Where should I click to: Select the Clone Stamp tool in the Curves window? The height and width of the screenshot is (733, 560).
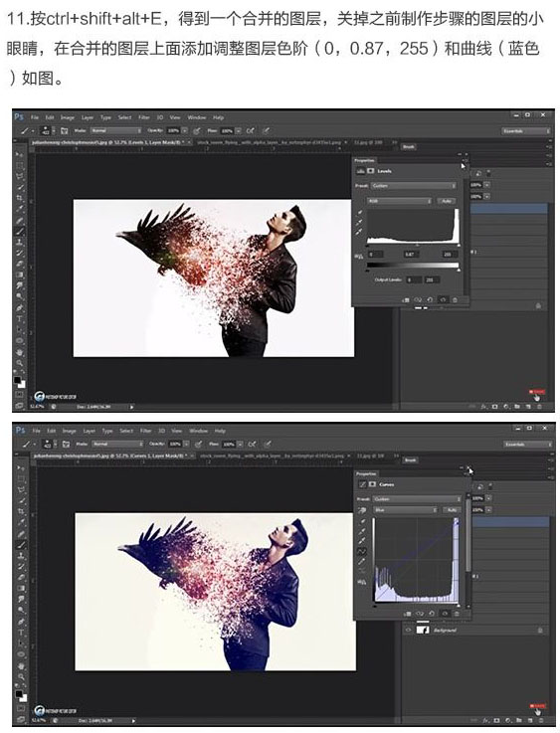pyautogui.click(x=21, y=556)
